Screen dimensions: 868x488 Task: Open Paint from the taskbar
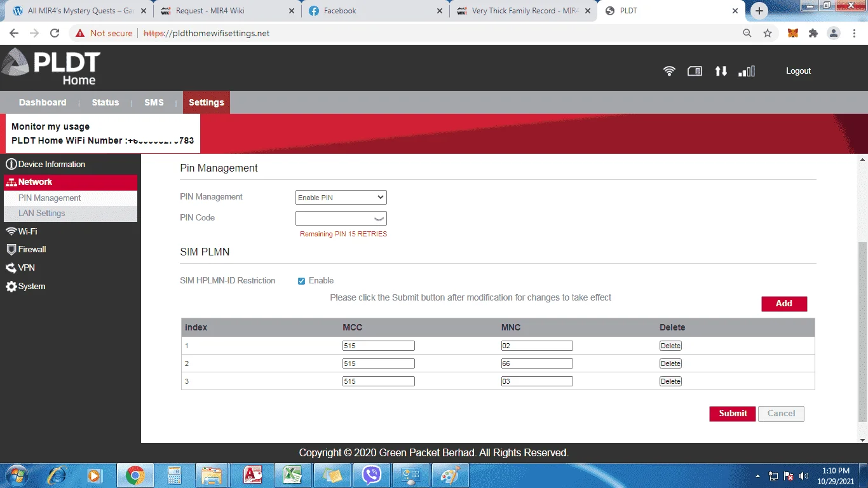pos(450,475)
